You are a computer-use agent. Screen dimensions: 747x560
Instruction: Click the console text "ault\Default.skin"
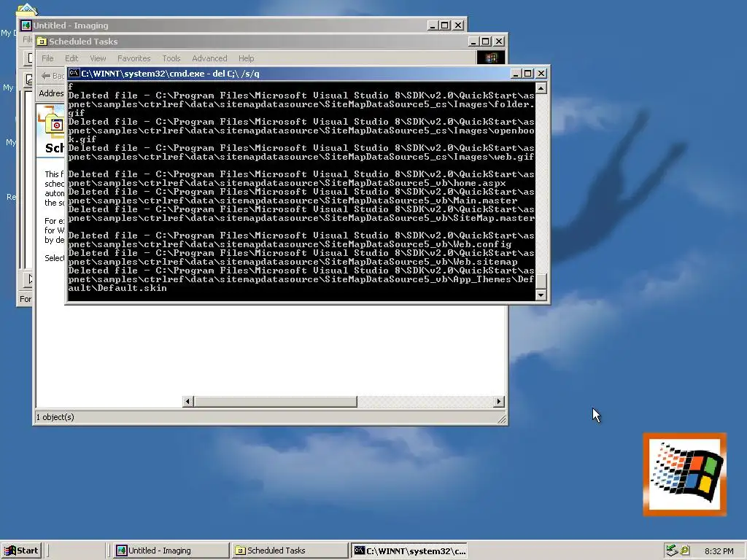[117, 288]
